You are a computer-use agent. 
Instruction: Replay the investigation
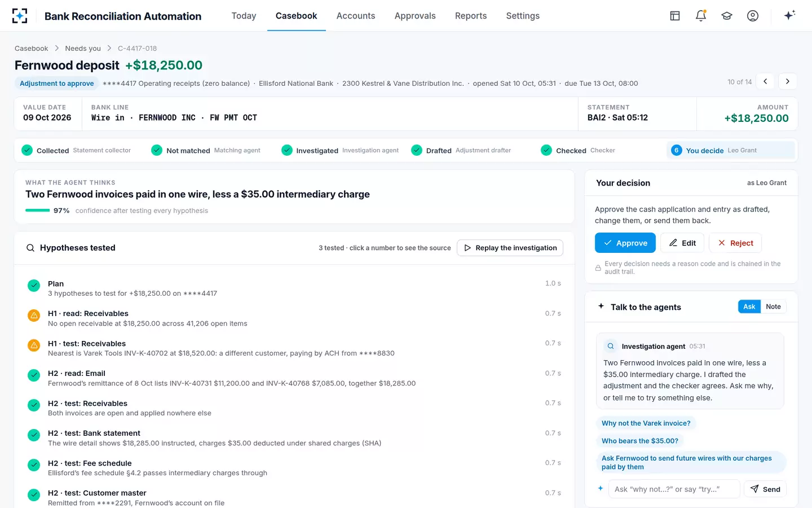coord(510,248)
